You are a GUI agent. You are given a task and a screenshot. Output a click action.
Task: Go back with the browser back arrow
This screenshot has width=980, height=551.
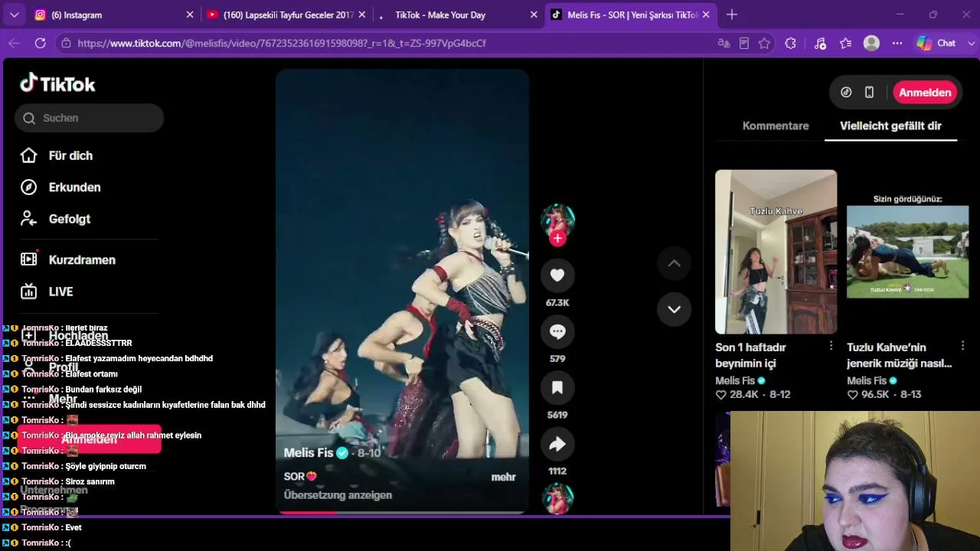[14, 44]
